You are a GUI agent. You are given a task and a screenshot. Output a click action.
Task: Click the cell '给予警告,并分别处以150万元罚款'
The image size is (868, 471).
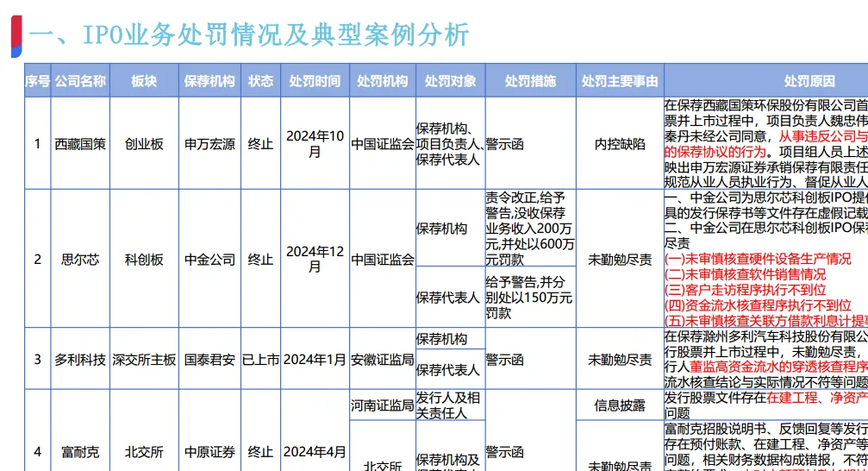point(530,298)
